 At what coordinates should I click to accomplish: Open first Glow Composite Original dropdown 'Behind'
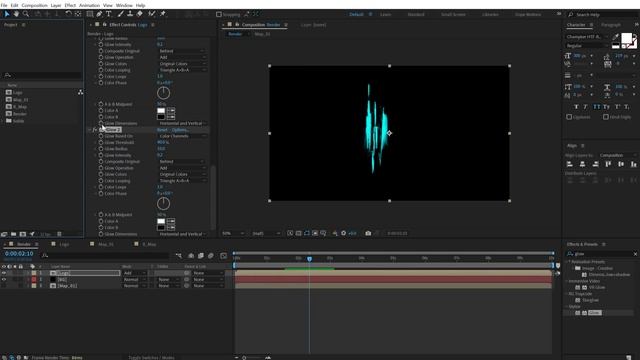click(182, 51)
